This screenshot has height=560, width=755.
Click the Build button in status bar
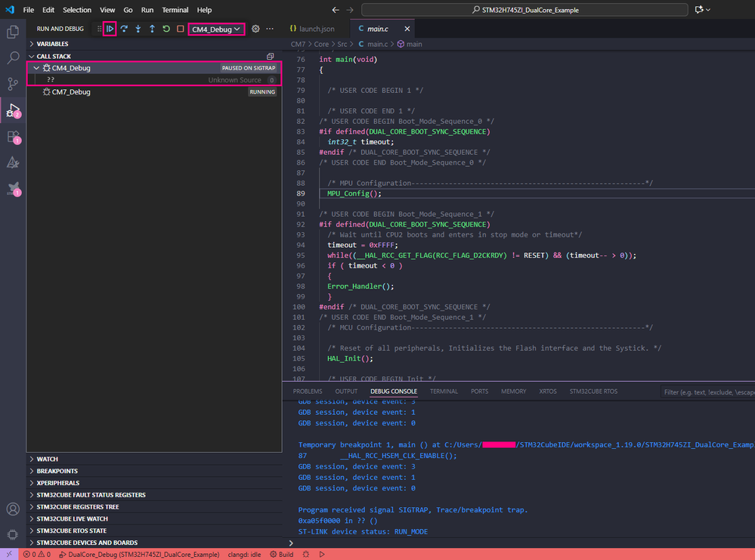(282, 555)
